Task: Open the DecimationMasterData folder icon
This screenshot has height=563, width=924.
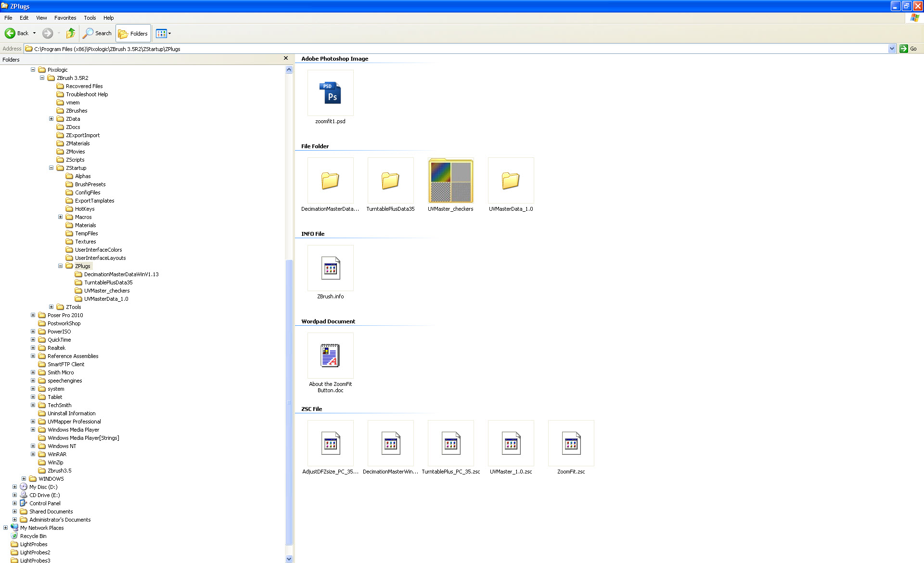Action: coord(330,180)
